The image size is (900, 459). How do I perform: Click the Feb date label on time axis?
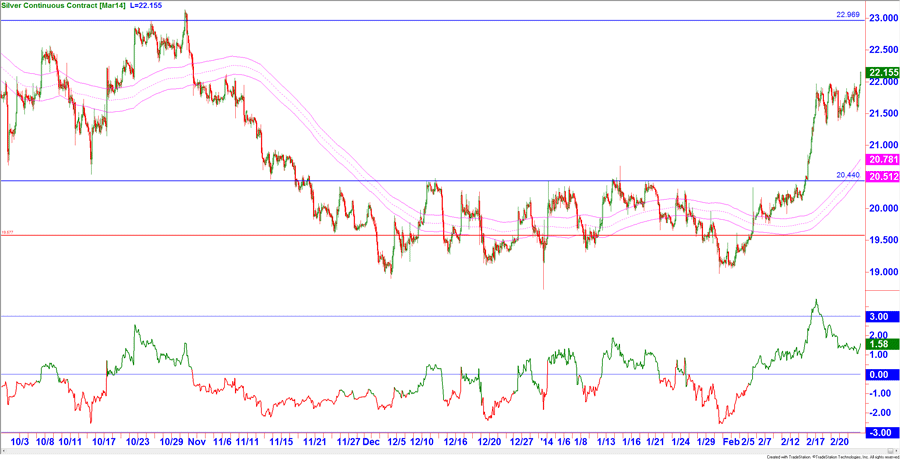click(731, 441)
